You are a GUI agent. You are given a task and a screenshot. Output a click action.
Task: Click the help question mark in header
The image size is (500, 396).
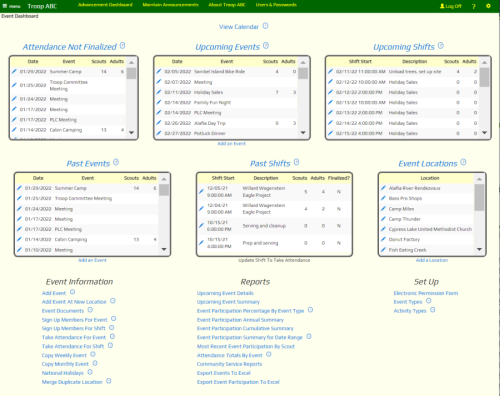[x=474, y=6]
